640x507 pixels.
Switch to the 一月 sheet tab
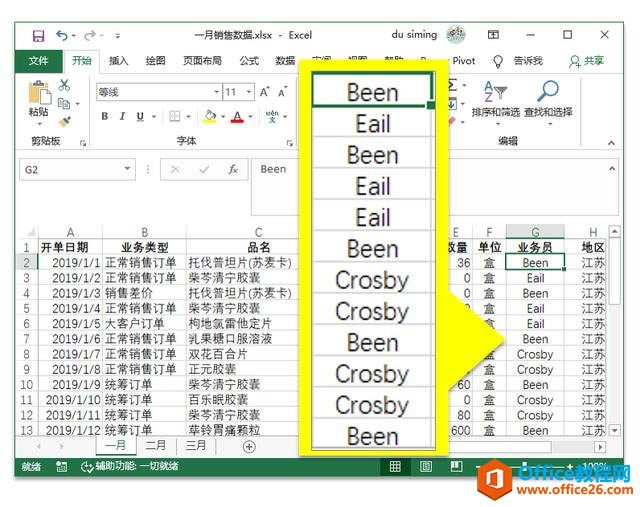point(116,445)
